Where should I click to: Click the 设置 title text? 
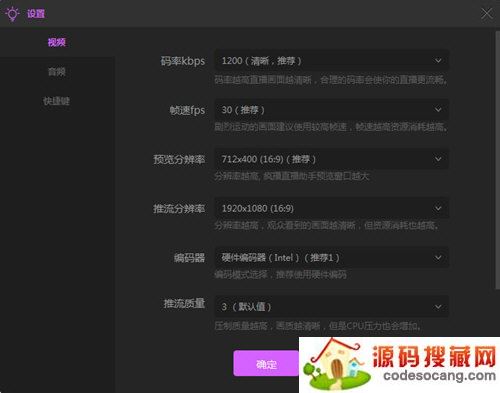pyautogui.click(x=36, y=14)
